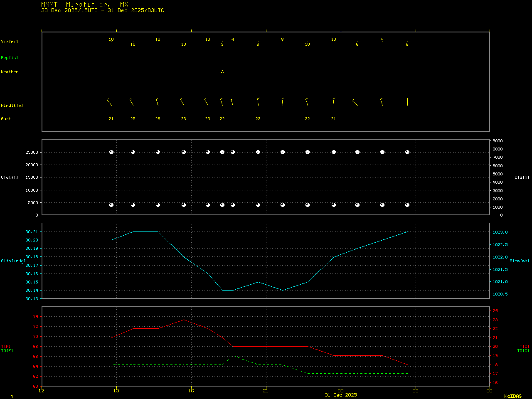
Task: Click the Wind[kts] row label
Action: (12, 106)
